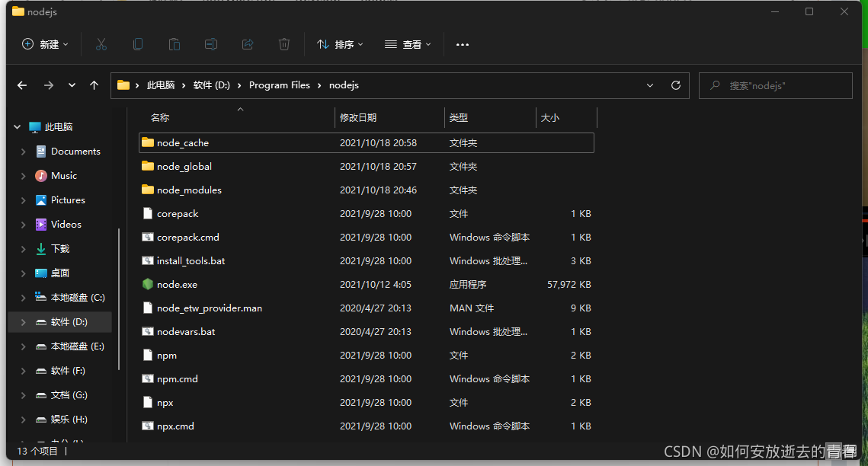The width and height of the screenshot is (868, 466).
Task: Expand the 娱乐 (H:) tree node
Action: (24, 419)
